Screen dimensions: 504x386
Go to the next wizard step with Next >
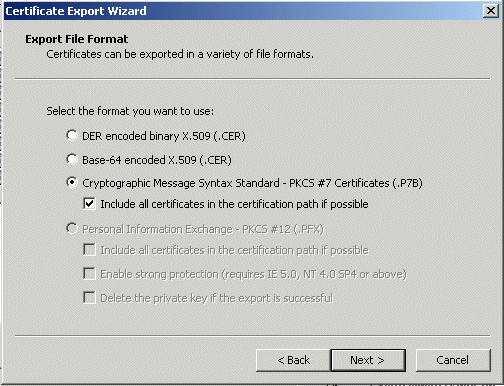point(368,360)
